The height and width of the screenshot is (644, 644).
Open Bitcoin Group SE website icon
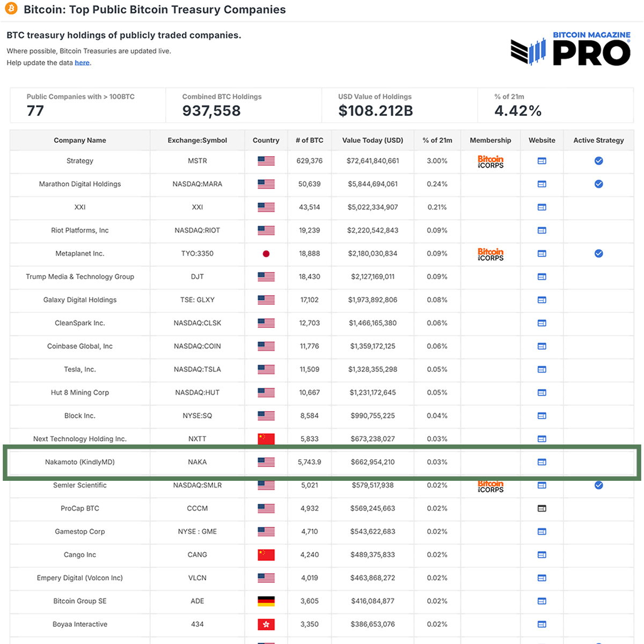[x=542, y=601]
